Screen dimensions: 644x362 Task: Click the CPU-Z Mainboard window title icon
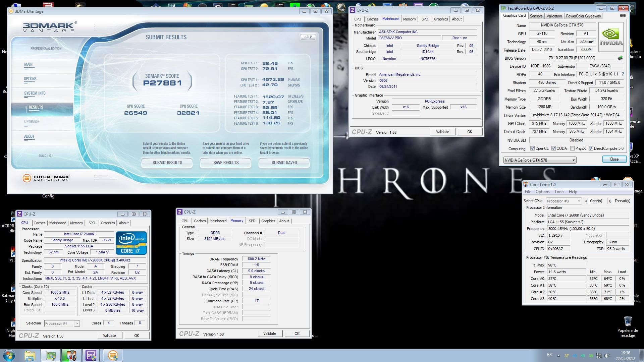[x=353, y=10]
